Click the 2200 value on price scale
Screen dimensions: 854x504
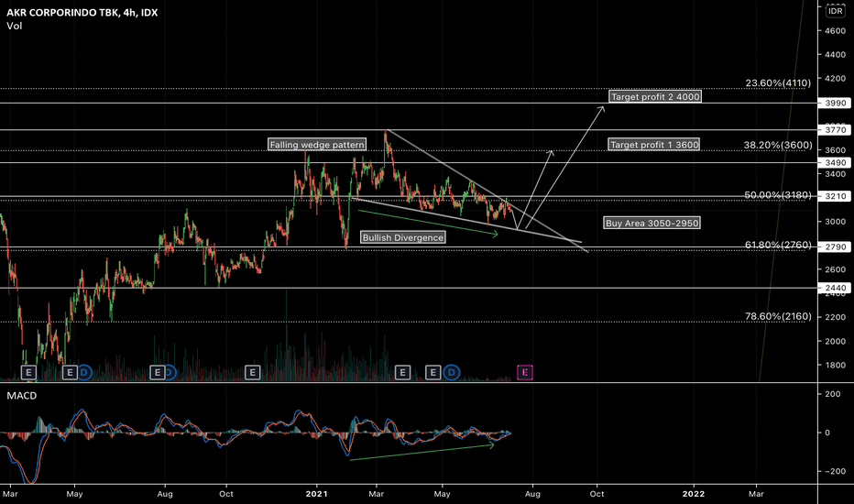click(x=836, y=317)
